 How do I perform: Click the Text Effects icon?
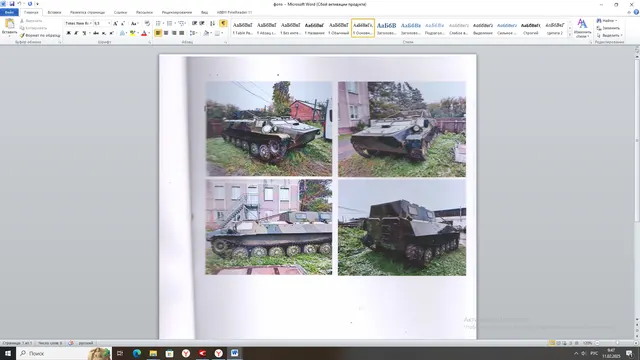[x=122, y=33]
